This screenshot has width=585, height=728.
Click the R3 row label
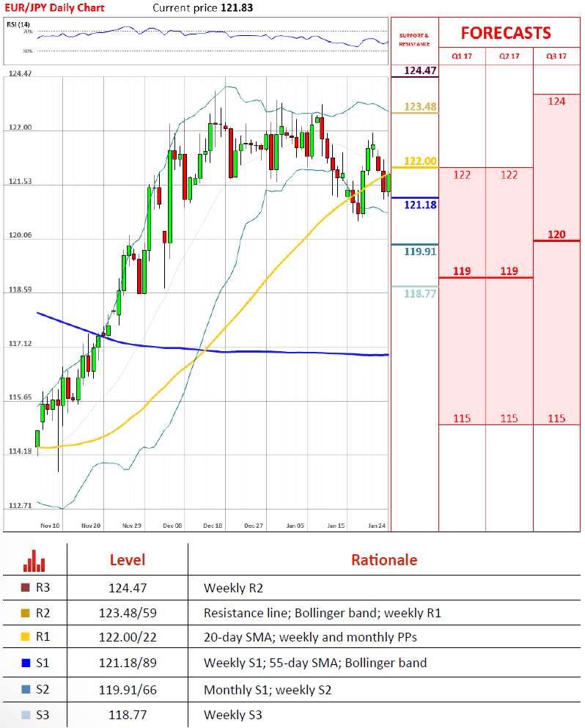point(43,587)
